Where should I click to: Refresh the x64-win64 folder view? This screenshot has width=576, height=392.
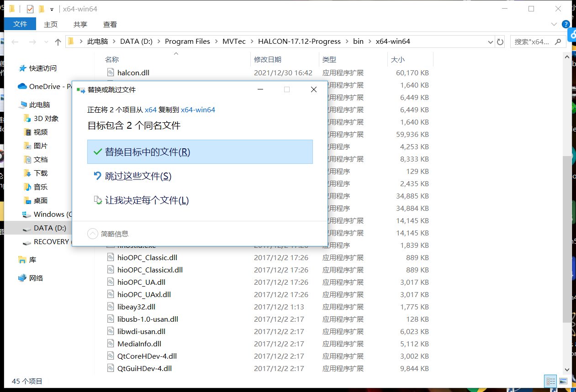coord(500,42)
